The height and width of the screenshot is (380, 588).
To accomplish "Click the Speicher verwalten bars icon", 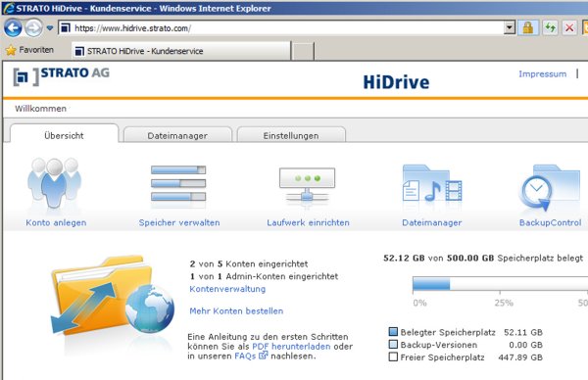I will tap(178, 183).
